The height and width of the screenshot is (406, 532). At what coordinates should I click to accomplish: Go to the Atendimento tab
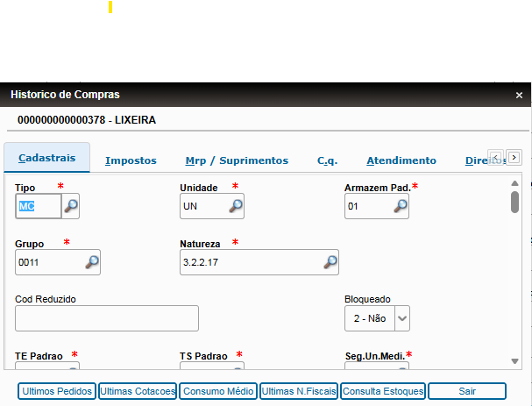point(401,160)
